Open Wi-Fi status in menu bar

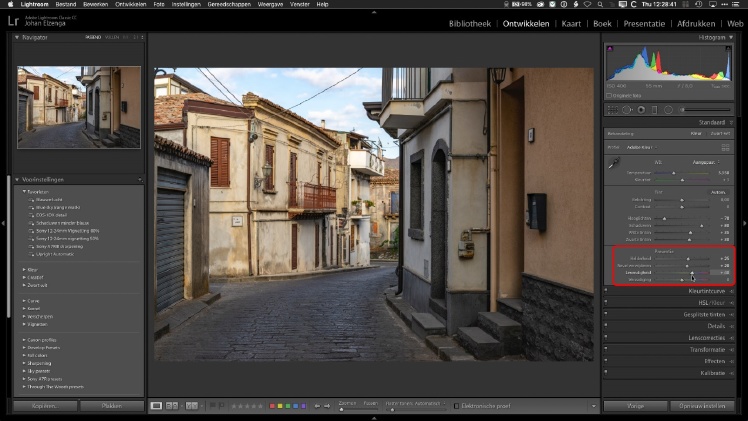(587, 4)
